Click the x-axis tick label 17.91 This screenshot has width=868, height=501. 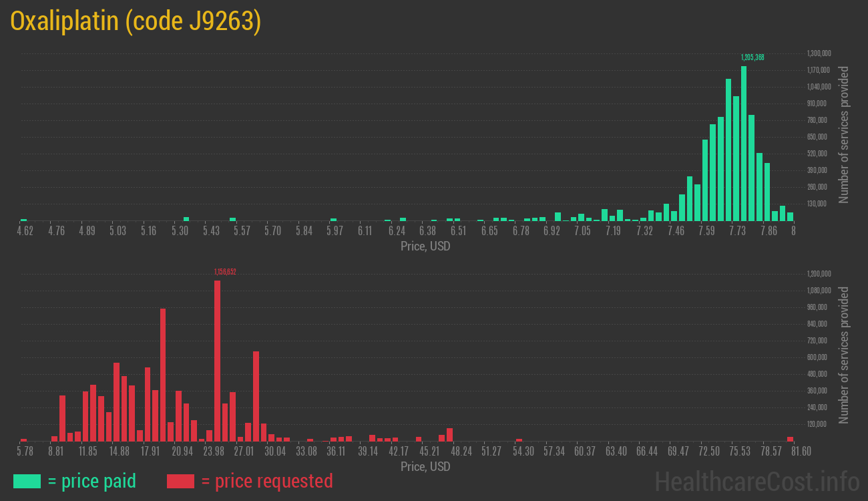pos(150,452)
